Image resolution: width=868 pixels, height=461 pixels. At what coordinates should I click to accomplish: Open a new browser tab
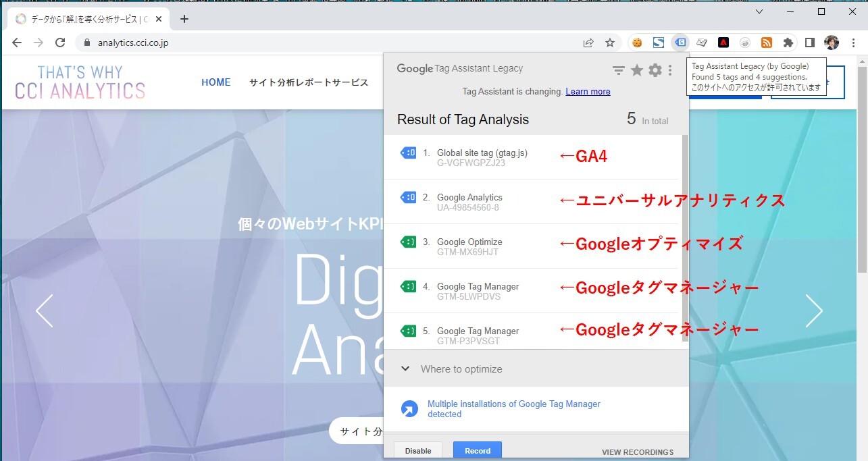184,19
